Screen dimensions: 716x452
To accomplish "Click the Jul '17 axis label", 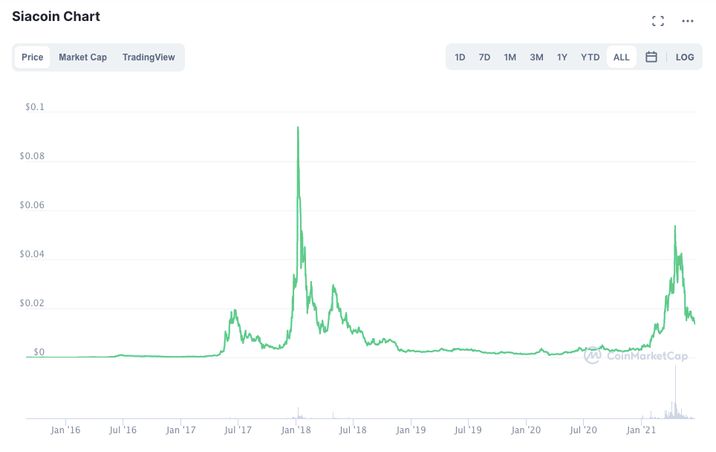I will click(238, 430).
